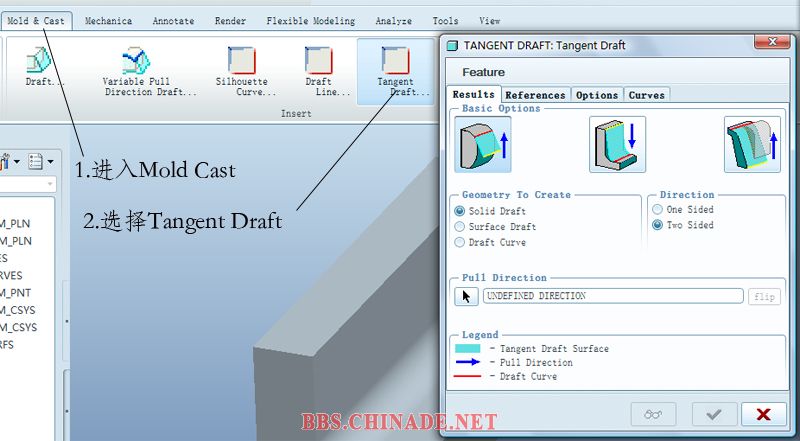
Task: Open the tree settings dropdown arrow
Action: click(x=17, y=162)
